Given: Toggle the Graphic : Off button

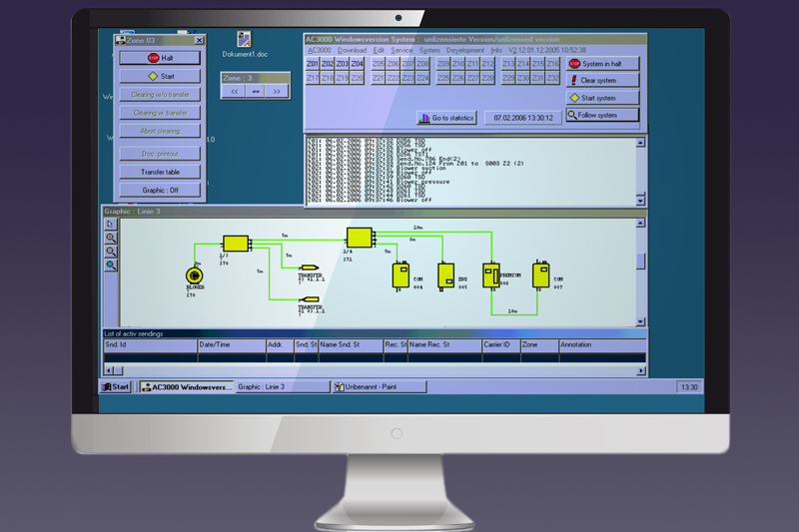Looking at the screenshot, I should coord(160,191).
